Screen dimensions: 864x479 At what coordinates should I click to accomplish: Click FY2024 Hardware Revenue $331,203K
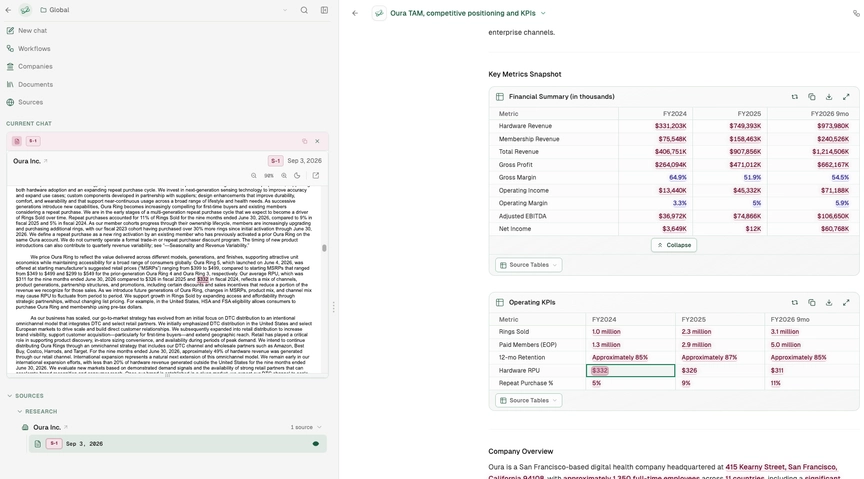pyautogui.click(x=671, y=126)
